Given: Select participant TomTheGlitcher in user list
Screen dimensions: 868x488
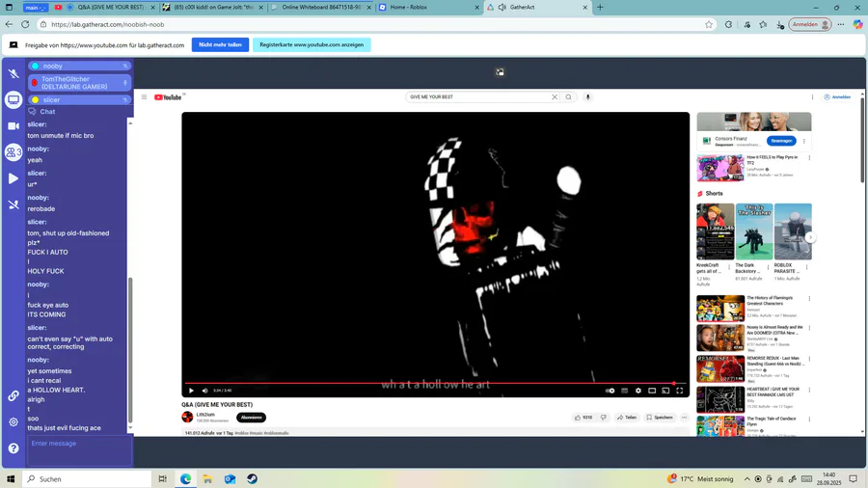Looking at the screenshot, I should tap(79, 83).
